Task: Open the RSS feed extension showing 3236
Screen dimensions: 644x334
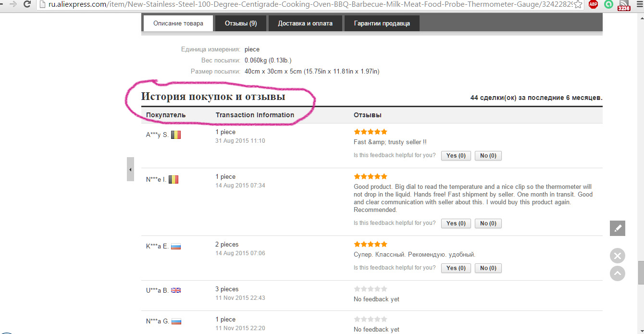Action: [x=623, y=5]
